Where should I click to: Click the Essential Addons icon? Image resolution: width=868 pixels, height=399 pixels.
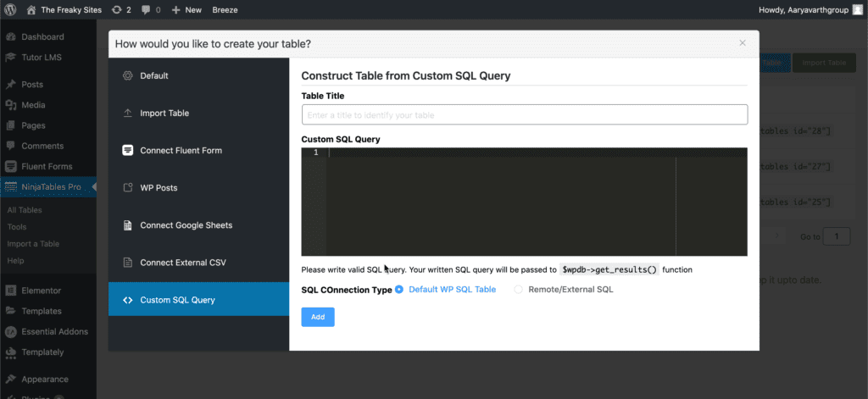click(10, 331)
